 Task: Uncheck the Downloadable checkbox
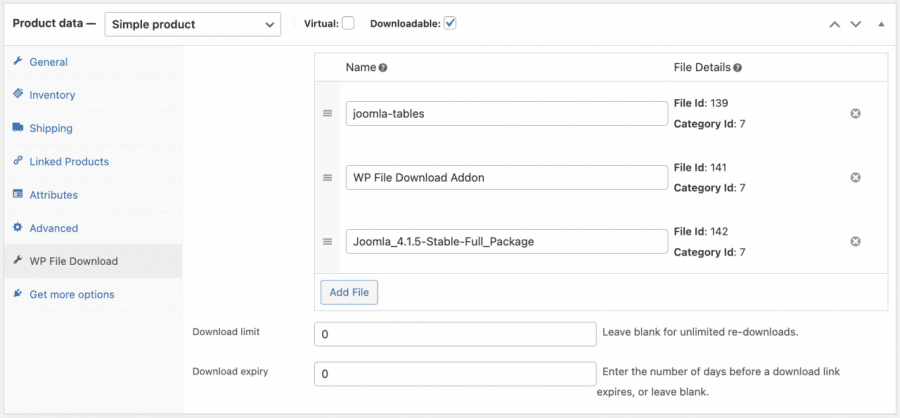(x=450, y=23)
